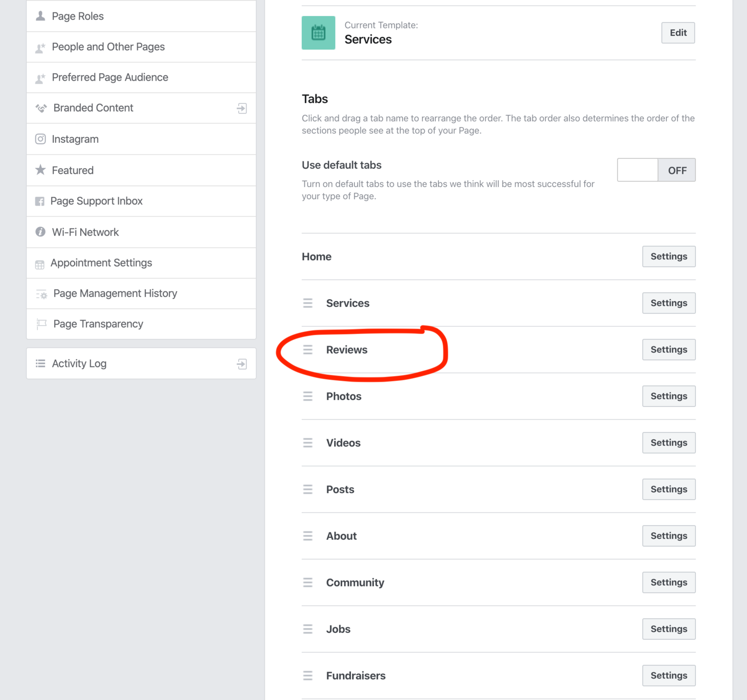Viewport: 747px width, 700px height.
Task: Click the Page Roles person icon
Action: [x=40, y=16]
